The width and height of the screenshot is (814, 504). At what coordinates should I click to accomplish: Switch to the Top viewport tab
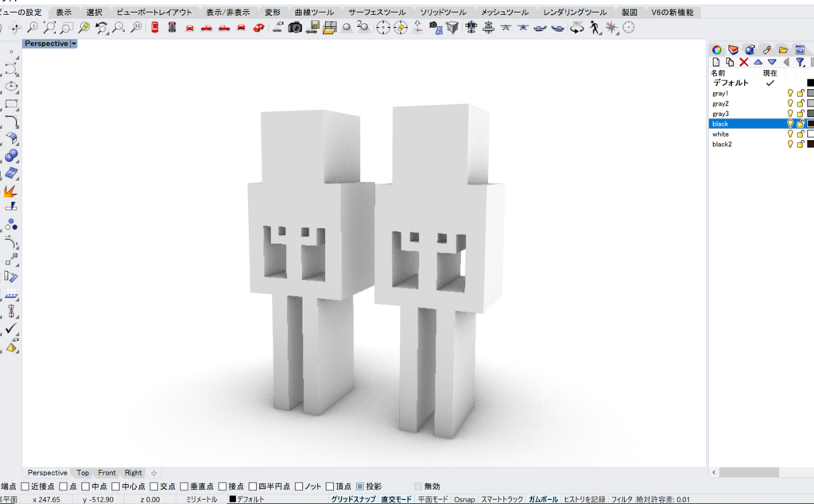coord(83,473)
